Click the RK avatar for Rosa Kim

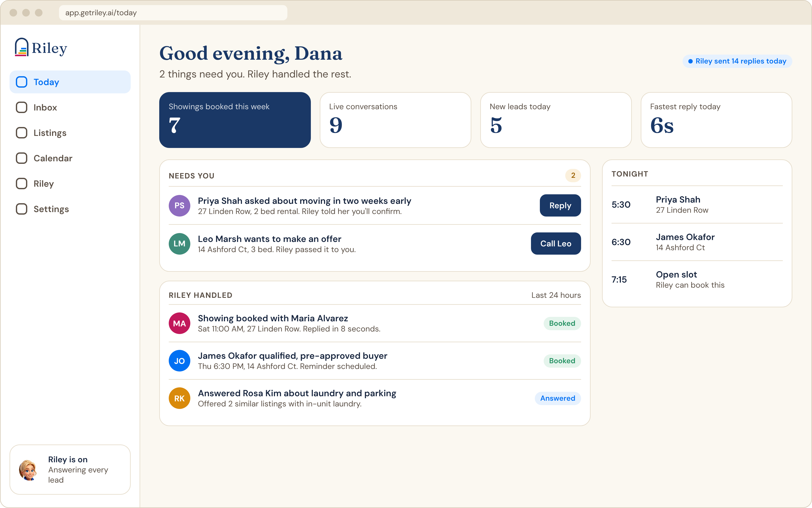tap(180, 398)
